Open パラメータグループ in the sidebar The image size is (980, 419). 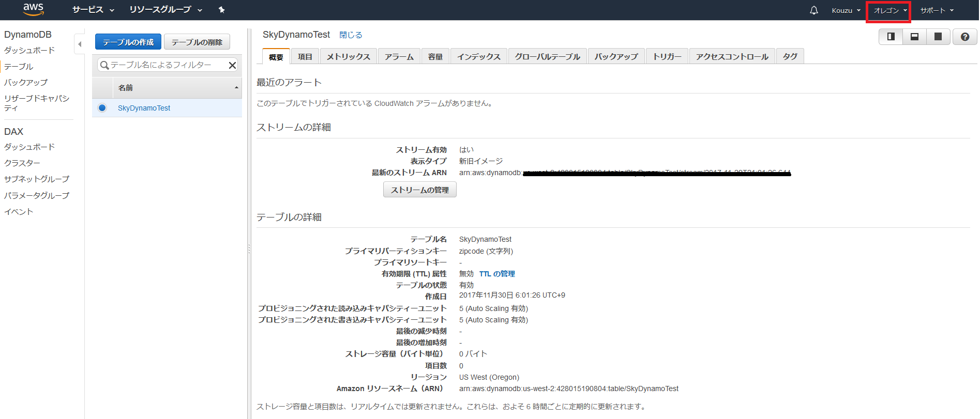(37, 195)
